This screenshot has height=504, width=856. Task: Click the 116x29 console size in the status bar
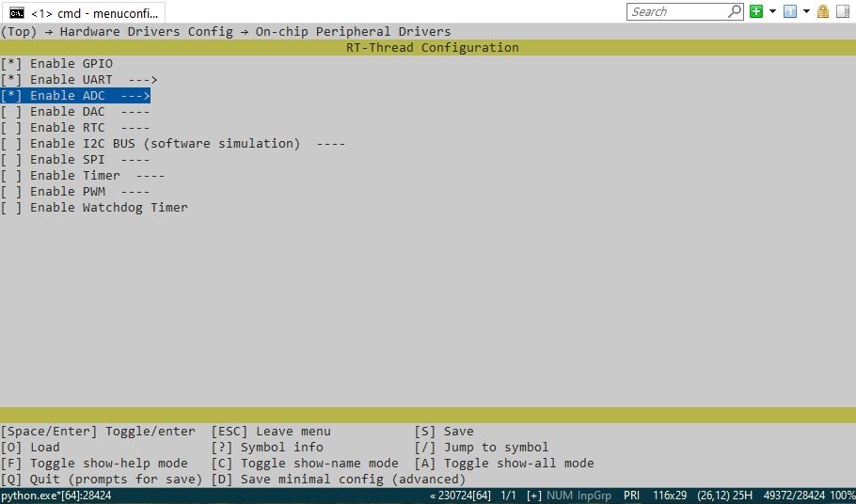pos(670,496)
